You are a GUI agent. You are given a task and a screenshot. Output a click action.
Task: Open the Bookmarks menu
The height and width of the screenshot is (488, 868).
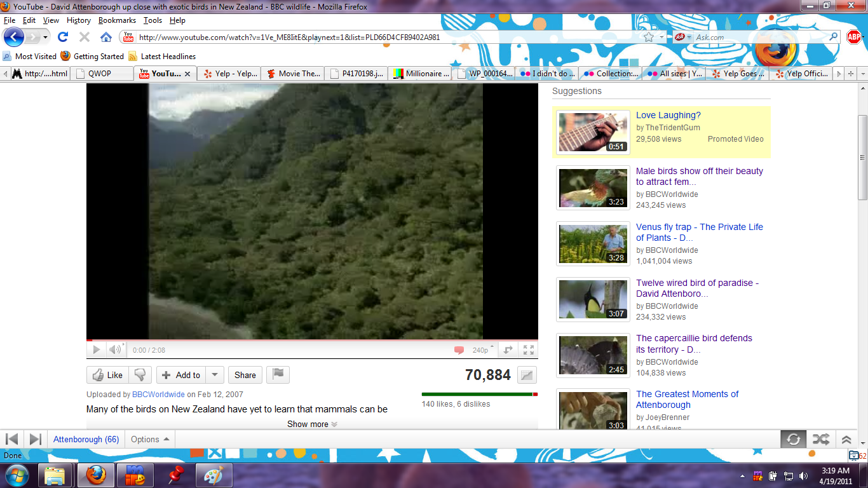point(118,20)
